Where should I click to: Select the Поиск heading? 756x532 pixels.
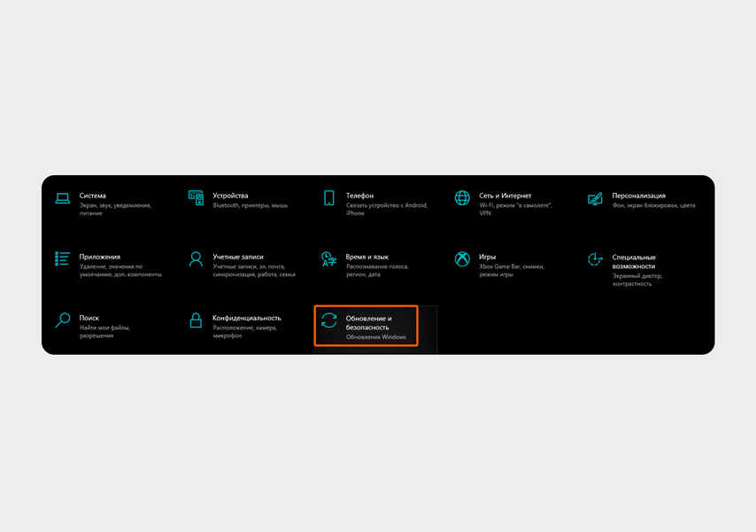pyautogui.click(x=89, y=319)
